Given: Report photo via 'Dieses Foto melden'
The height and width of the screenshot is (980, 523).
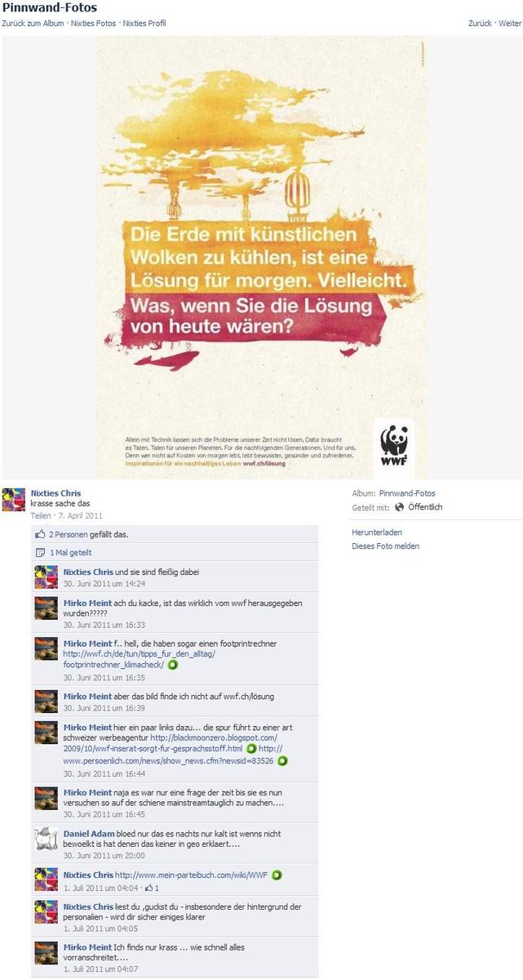Looking at the screenshot, I should [385, 546].
